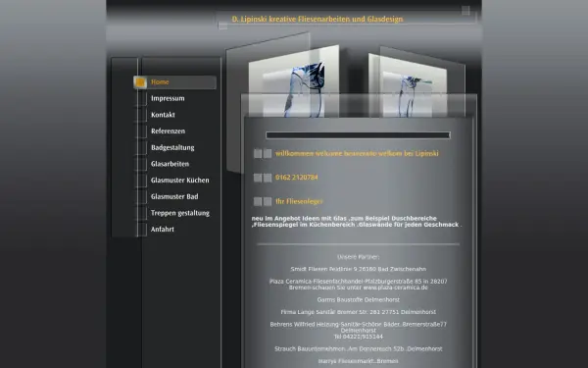Image resolution: width=588 pixels, height=368 pixels.
Task: Open the Home menu item
Action: [x=174, y=82]
